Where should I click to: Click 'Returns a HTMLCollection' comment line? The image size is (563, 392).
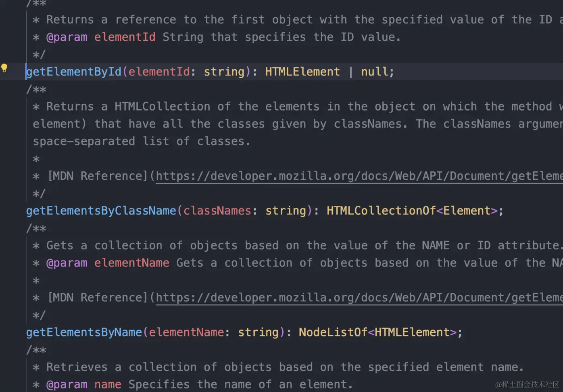click(x=298, y=107)
